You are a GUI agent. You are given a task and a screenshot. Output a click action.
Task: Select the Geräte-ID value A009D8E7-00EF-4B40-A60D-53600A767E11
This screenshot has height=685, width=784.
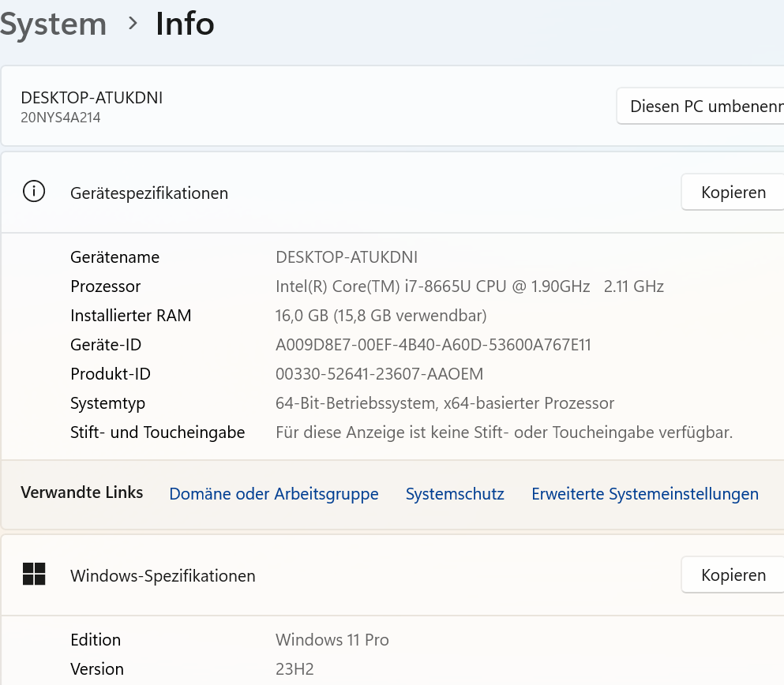433,345
